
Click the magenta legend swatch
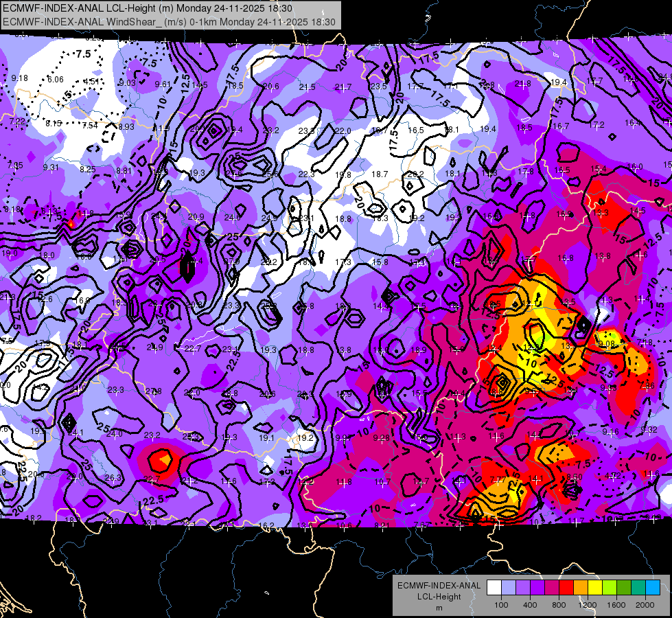[552, 588]
